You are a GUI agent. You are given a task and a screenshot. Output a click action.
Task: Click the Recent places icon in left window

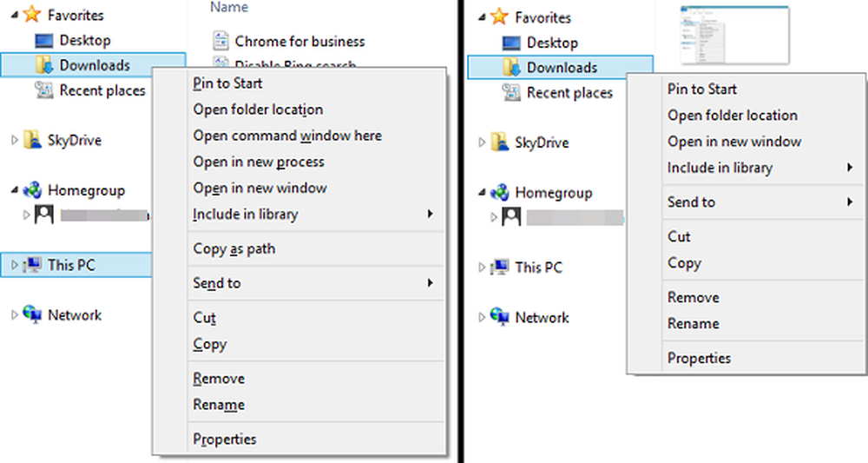(x=44, y=89)
